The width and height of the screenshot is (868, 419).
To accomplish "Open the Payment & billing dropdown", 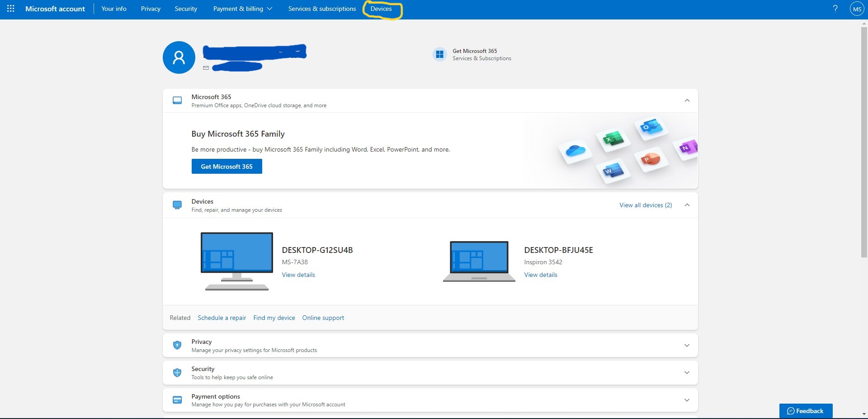I will 243,9.
